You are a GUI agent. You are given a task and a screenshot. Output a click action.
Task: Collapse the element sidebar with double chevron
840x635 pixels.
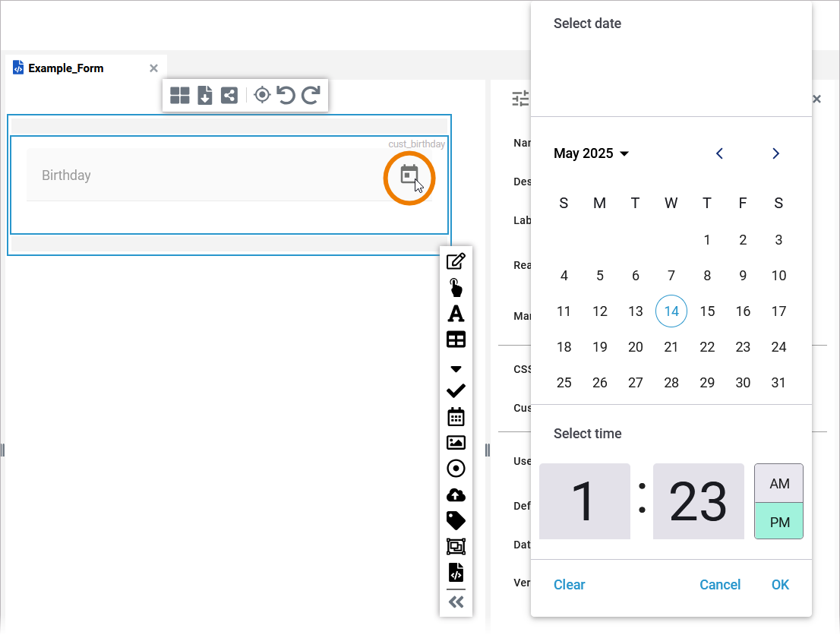[x=456, y=602]
